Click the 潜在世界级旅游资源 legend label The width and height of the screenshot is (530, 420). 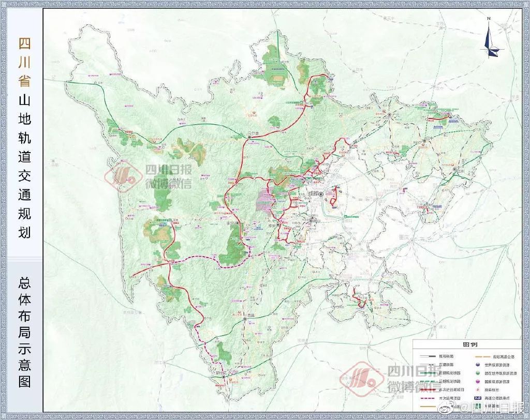501,373
